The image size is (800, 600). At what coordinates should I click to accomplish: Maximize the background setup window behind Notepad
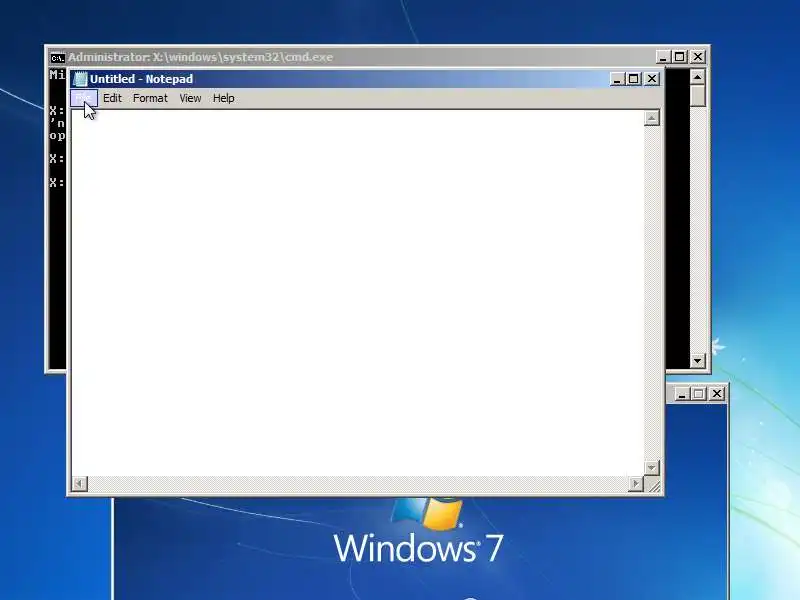point(699,394)
